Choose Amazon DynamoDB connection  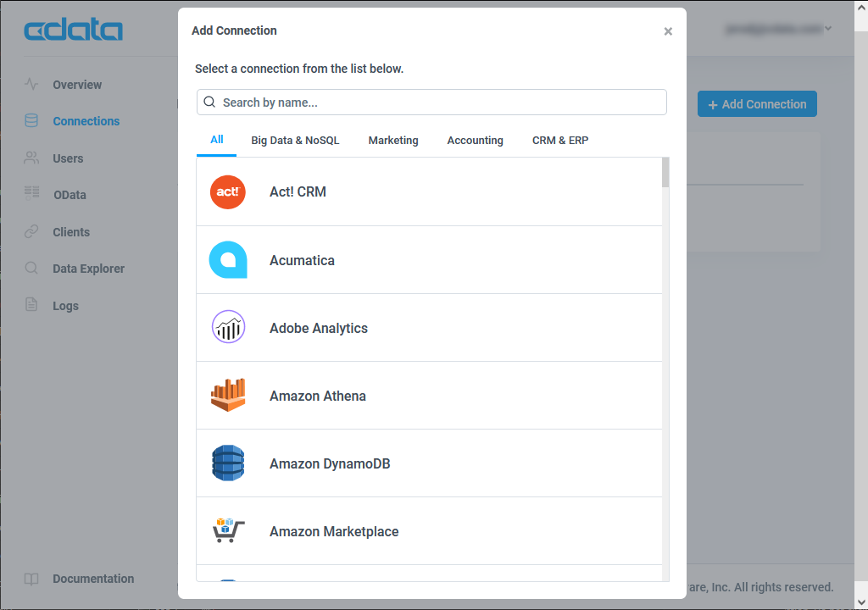(x=429, y=463)
